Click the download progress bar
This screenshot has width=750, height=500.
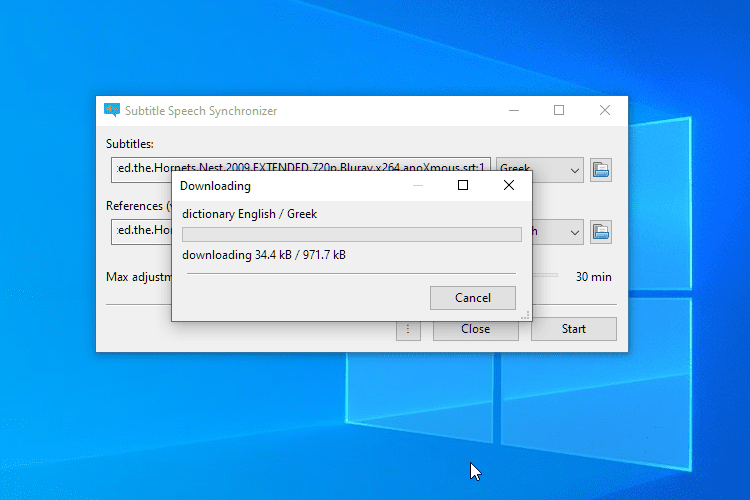352,234
